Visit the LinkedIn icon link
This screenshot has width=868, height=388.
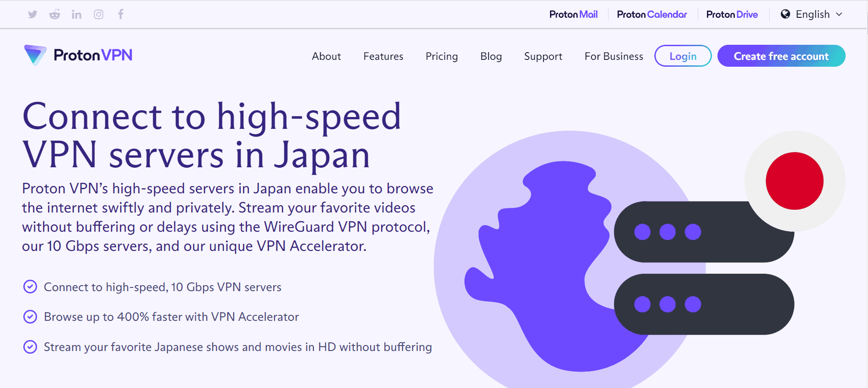76,15
